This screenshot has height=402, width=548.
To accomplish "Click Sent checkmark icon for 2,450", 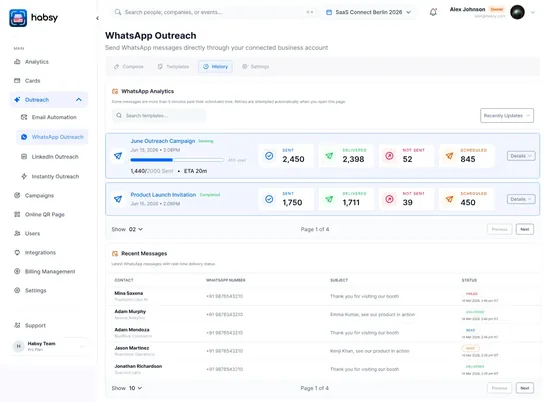I will [269, 156].
